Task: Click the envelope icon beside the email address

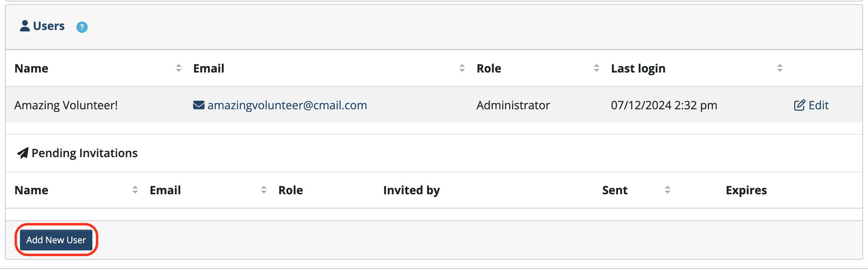Action: (x=199, y=105)
